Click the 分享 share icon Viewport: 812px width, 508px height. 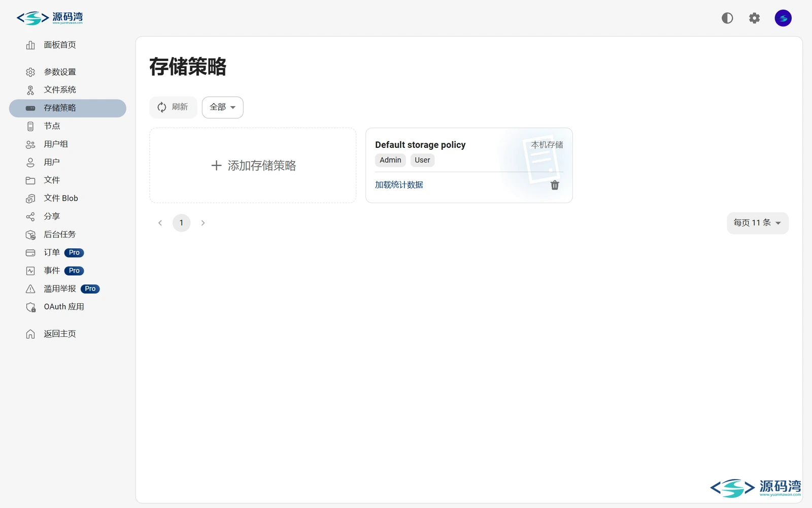pyautogui.click(x=30, y=217)
